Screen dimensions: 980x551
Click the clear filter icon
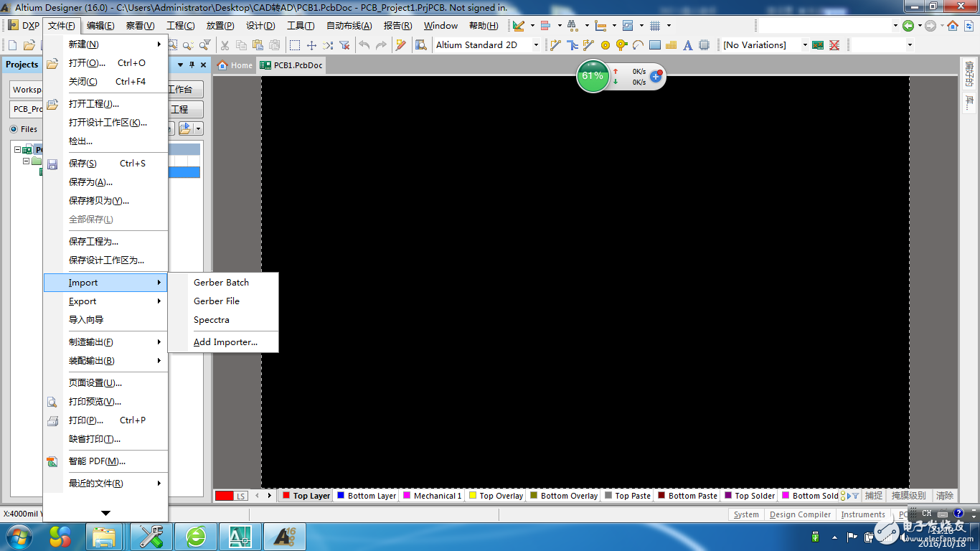point(344,45)
